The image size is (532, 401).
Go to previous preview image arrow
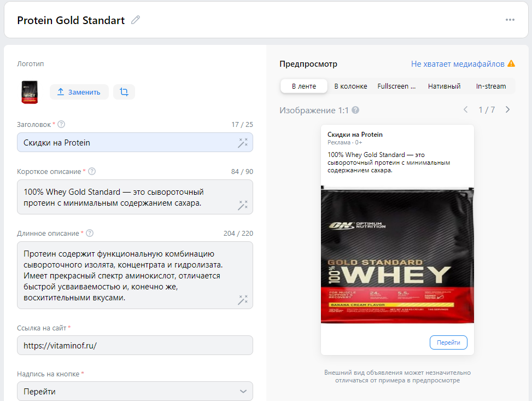coord(465,109)
